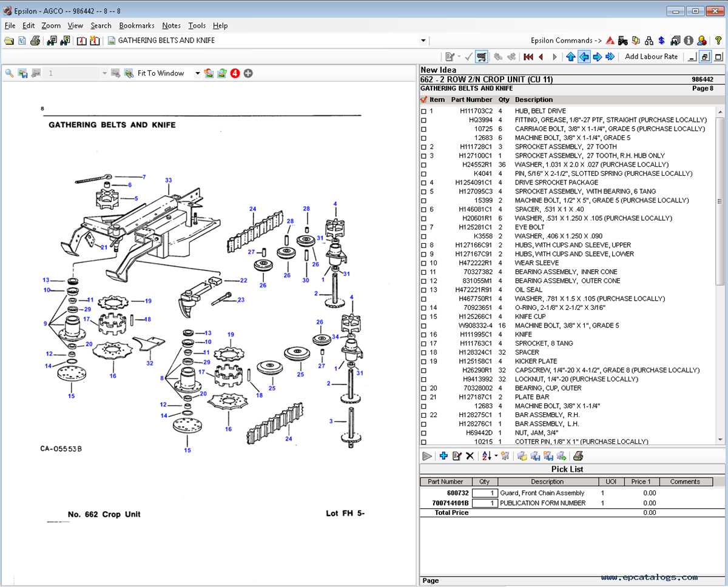Click the red circle badge numbered 4
This screenshot has height=587, width=728.
tap(235, 73)
